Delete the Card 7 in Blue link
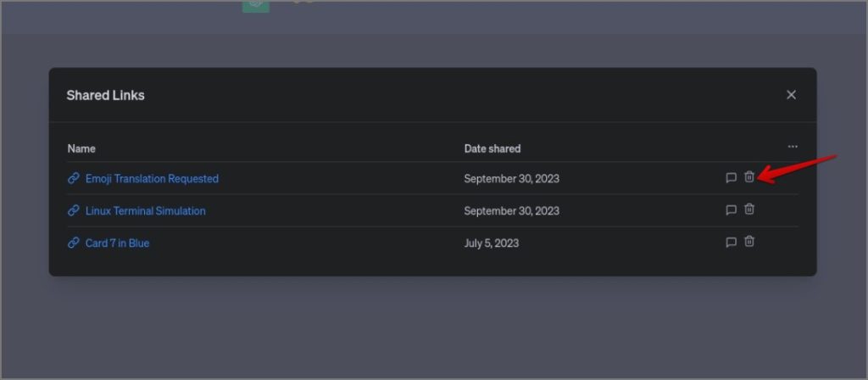 (x=749, y=242)
